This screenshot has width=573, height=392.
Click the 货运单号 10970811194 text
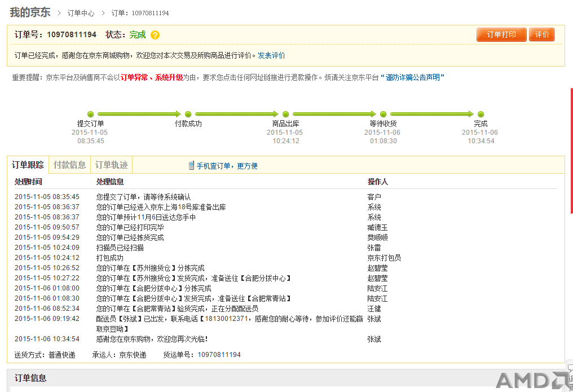coord(202,355)
